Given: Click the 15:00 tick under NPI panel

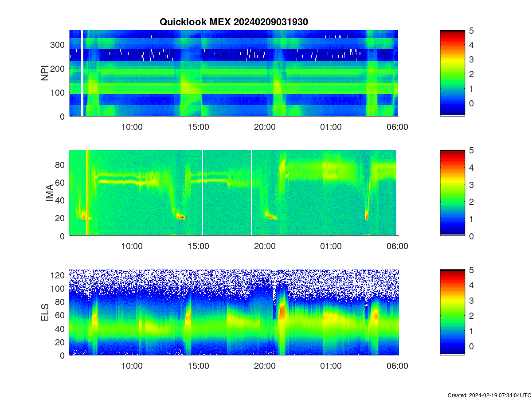Looking at the screenshot, I should (x=198, y=127).
